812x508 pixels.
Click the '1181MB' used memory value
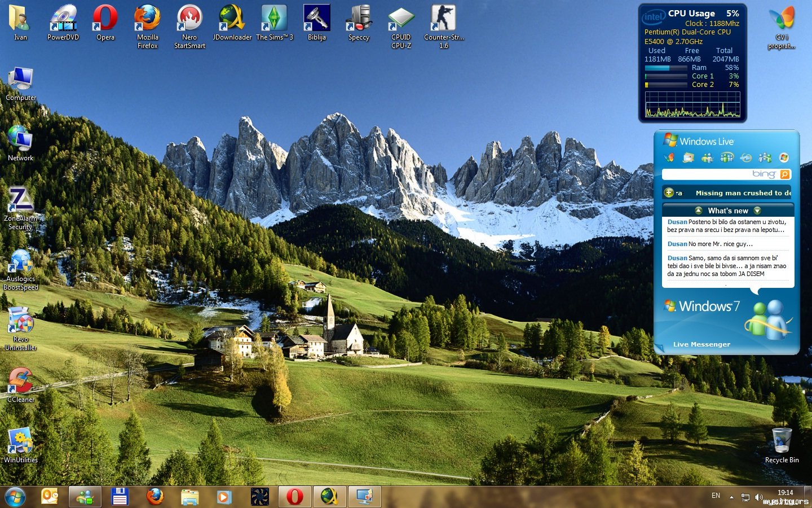[657, 59]
